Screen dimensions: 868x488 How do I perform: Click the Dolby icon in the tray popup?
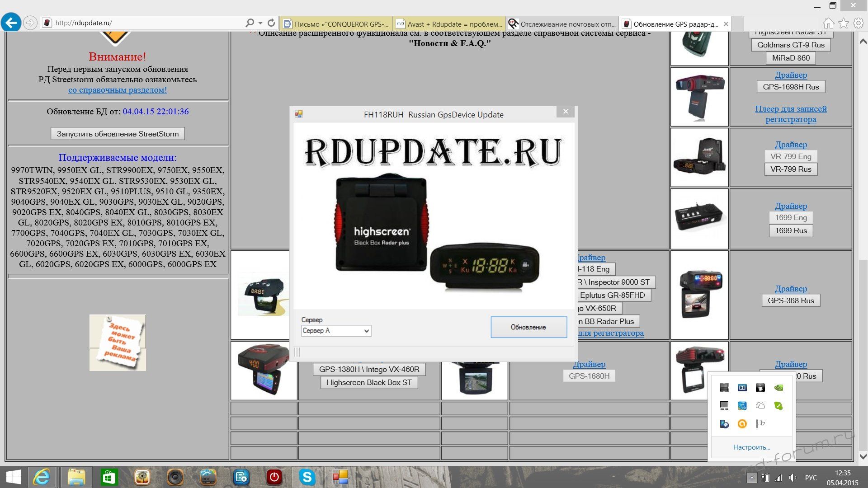pyautogui.click(x=742, y=388)
